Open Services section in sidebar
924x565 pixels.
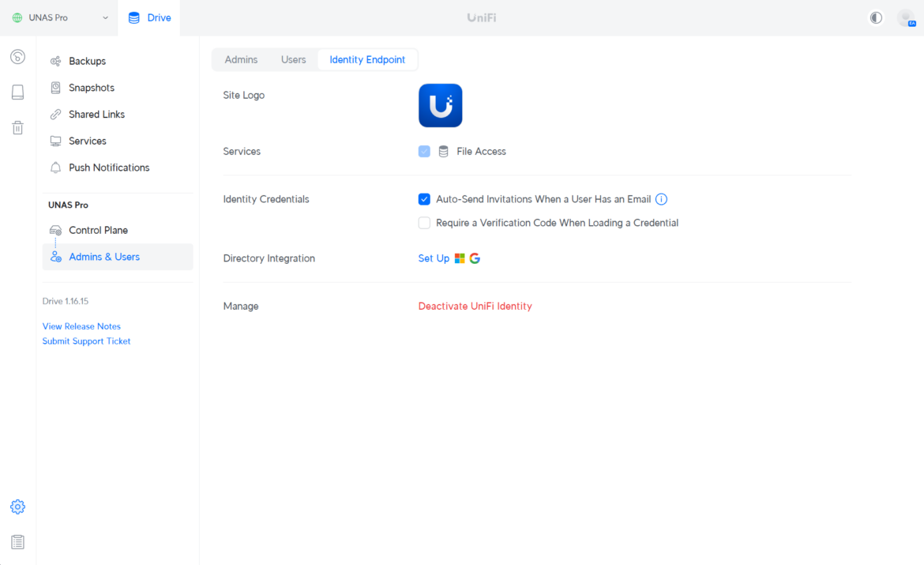[118, 141]
